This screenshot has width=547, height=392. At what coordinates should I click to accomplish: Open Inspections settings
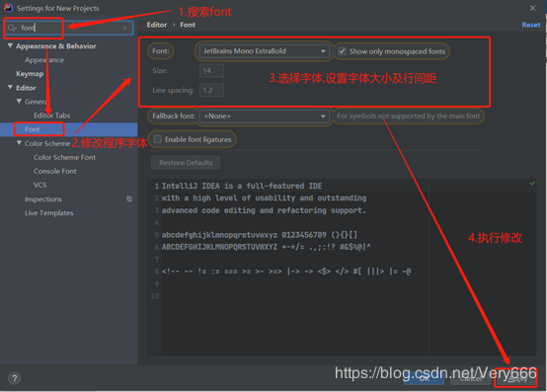click(43, 199)
